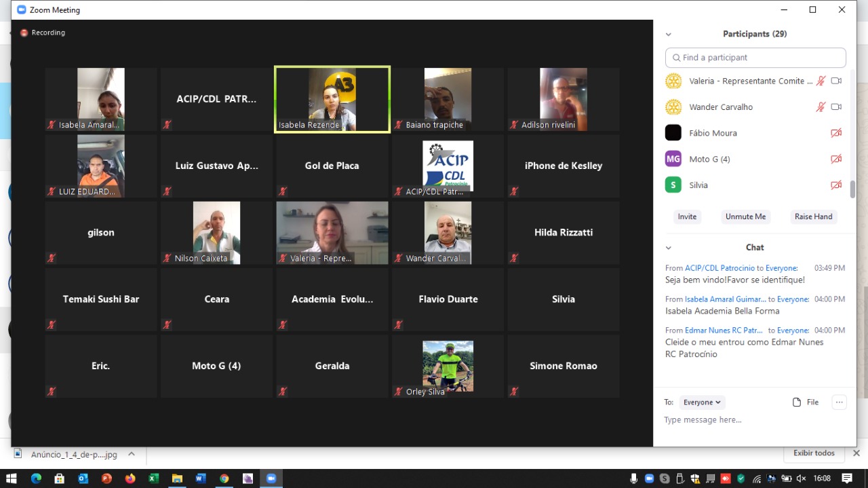The image size is (868, 488).
Task: Collapse the Participants panel chevron
Action: pos(668,34)
